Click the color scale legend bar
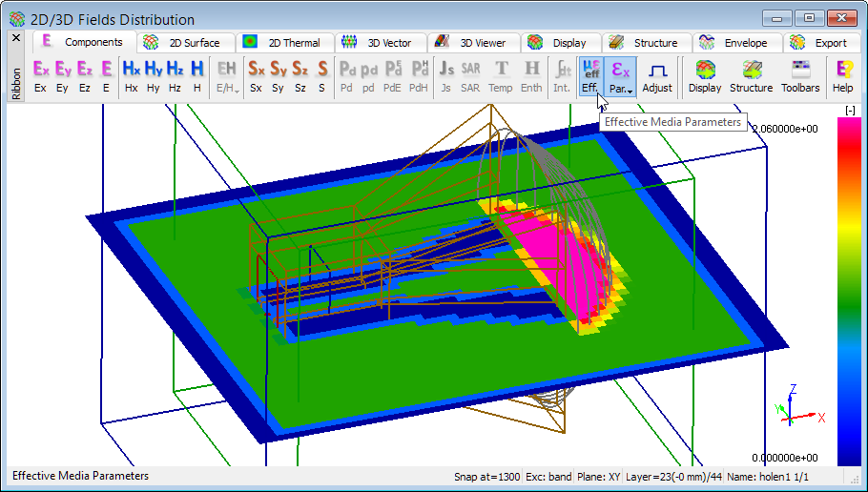 848,286
